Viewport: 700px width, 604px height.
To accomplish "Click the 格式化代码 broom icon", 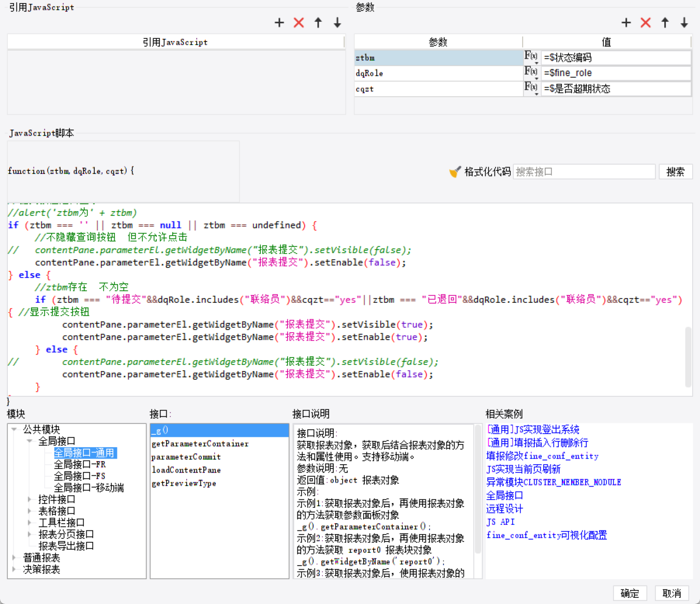I will pyautogui.click(x=455, y=172).
